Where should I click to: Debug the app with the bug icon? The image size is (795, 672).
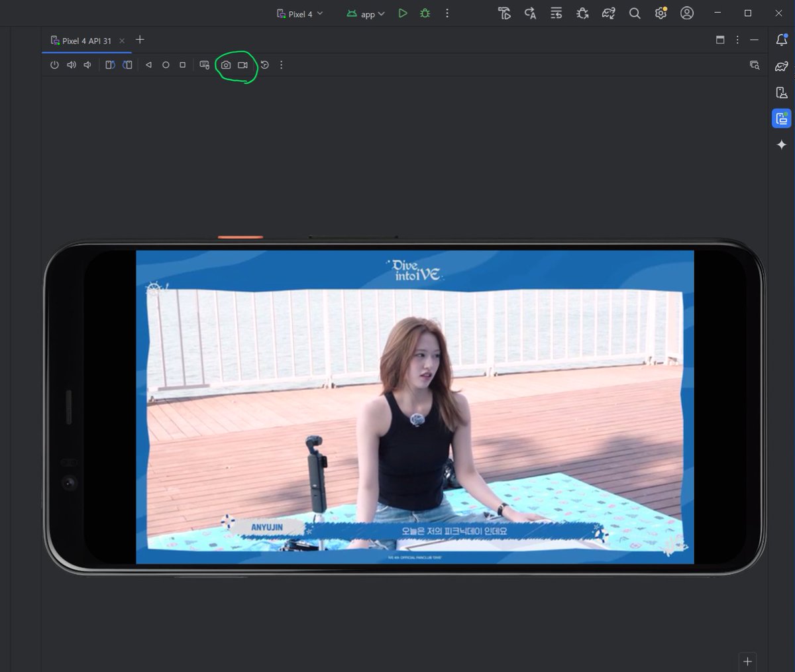pyautogui.click(x=425, y=13)
